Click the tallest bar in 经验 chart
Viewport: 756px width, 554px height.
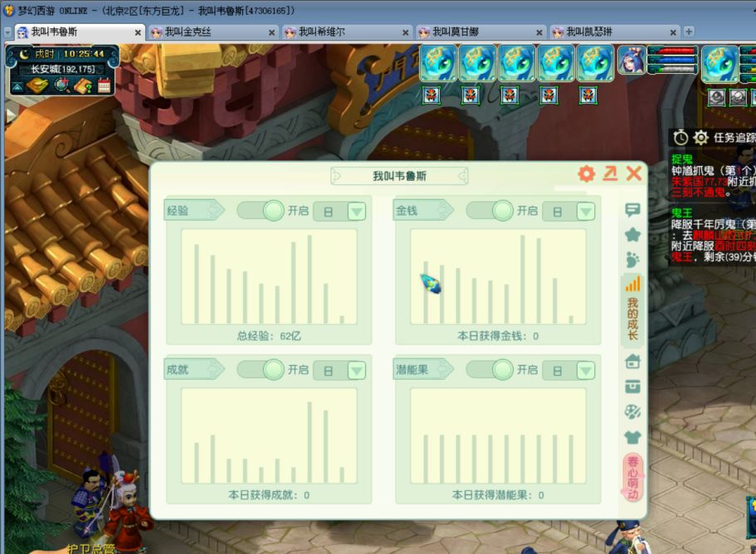tap(310, 279)
